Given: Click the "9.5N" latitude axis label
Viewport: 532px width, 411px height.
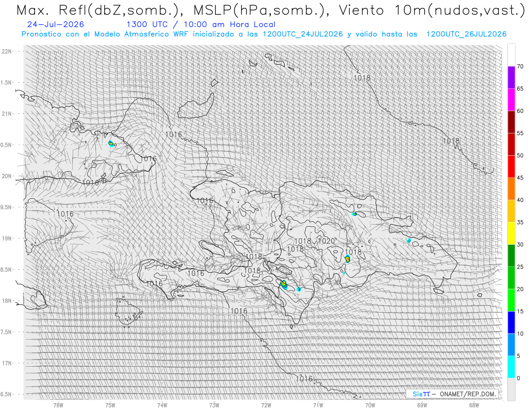Looking at the screenshot, I should tap(6, 207).
